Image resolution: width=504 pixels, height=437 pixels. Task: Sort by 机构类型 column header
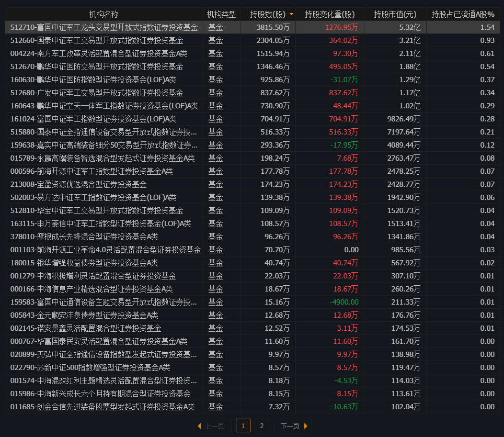click(221, 14)
